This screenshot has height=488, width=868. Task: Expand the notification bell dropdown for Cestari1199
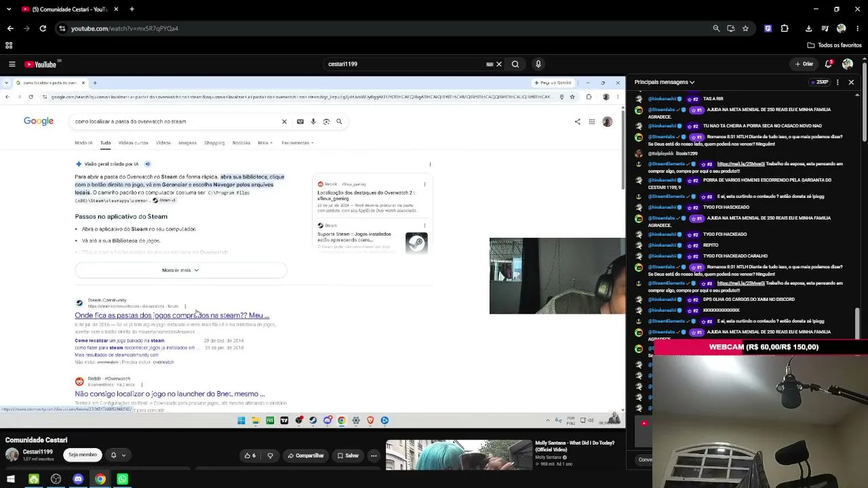pyautogui.click(x=119, y=455)
